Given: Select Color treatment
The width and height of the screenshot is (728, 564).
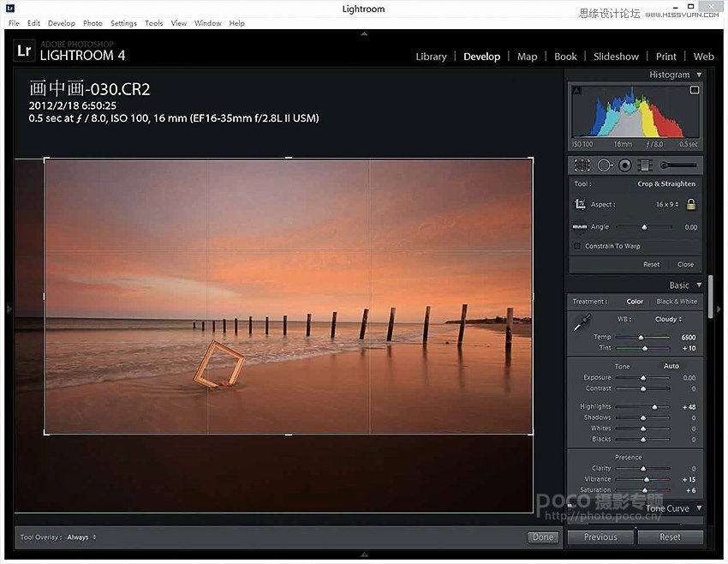Looking at the screenshot, I should point(635,302).
